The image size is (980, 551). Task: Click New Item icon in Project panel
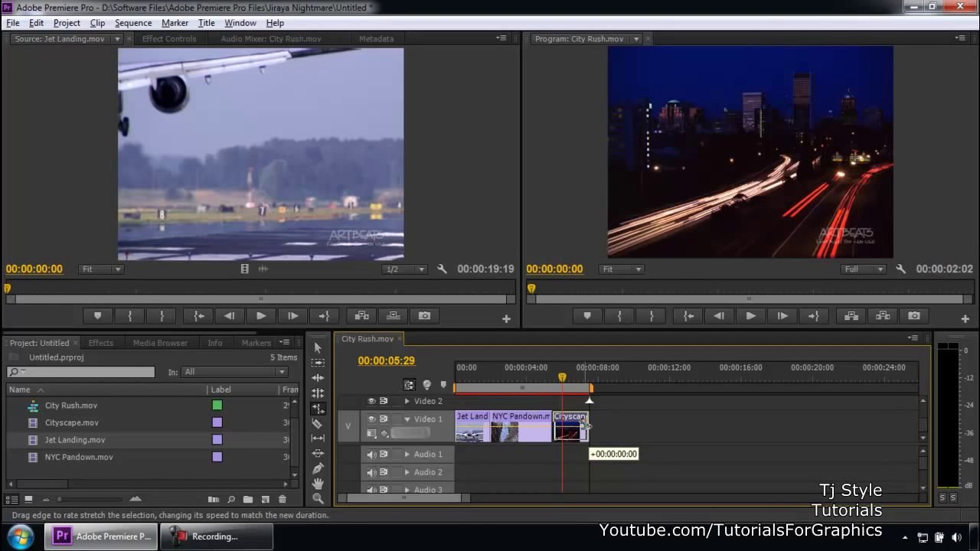tap(265, 499)
